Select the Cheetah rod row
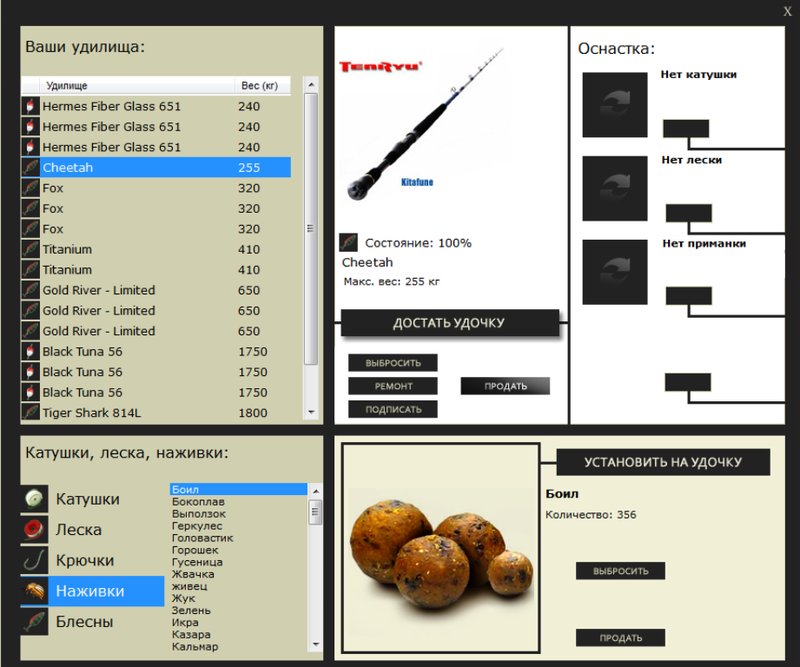The height and width of the screenshot is (667, 800). [156, 167]
